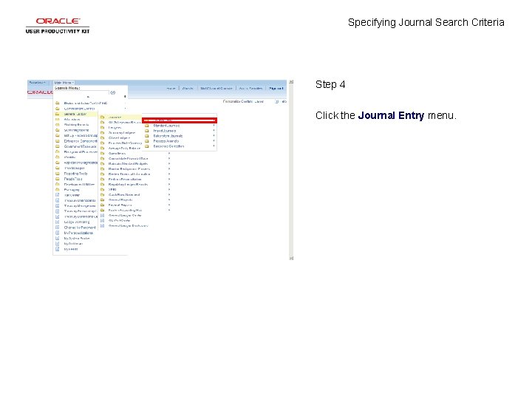Viewport: 532px width, 399px height.
Task: Click the Reporting Tools folder icon
Action: pyautogui.click(x=58, y=174)
